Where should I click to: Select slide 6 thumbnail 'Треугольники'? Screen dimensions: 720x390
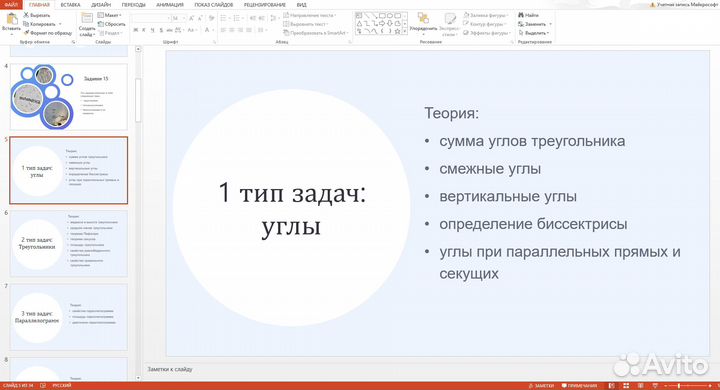coord(69,243)
